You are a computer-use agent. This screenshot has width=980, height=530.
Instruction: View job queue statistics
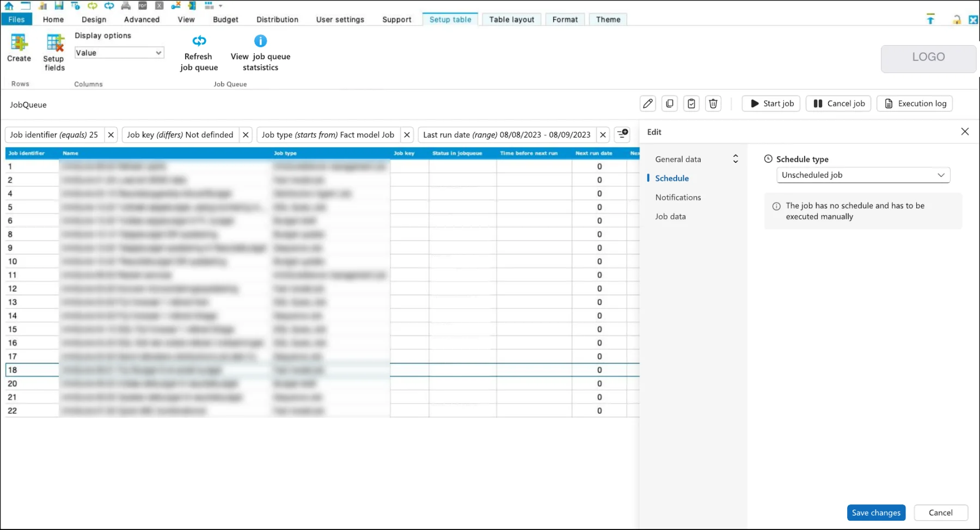[260, 53]
